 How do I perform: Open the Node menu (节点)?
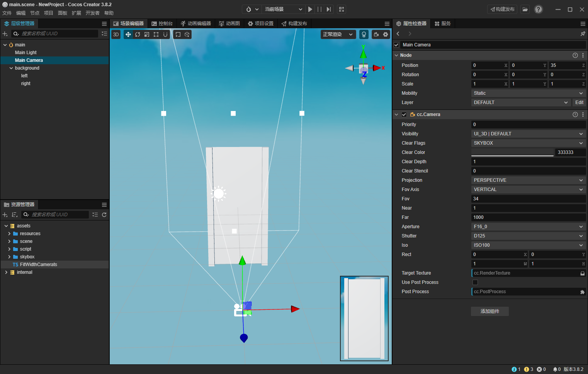(35, 13)
